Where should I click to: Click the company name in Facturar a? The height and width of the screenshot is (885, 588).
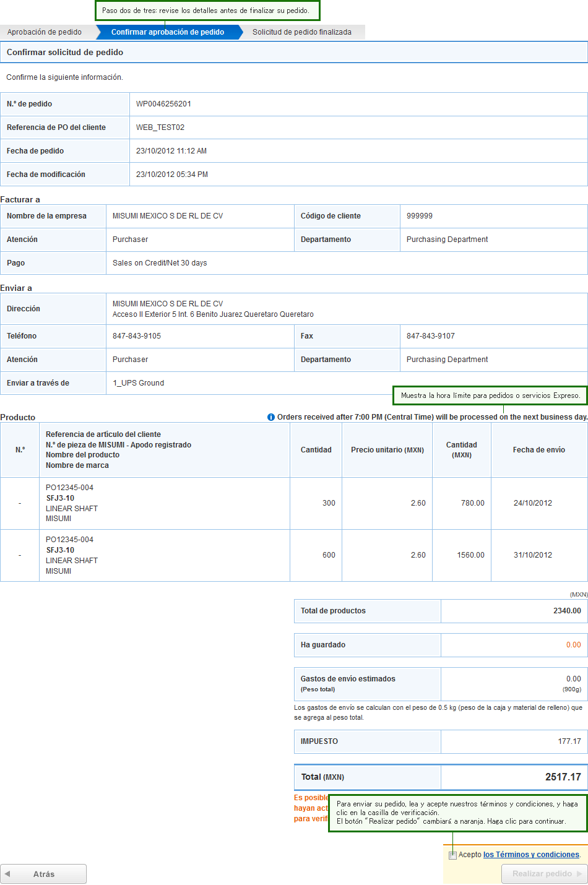(168, 216)
